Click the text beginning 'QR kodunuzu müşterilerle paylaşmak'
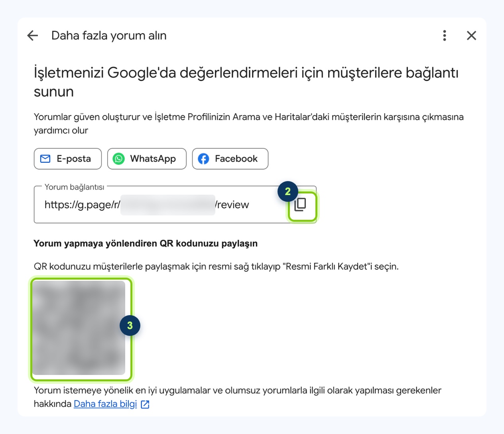The height and width of the screenshot is (434, 504). click(216, 266)
